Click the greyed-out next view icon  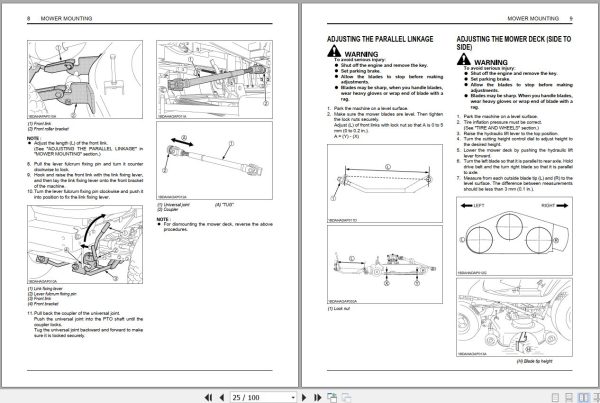[x=346, y=397]
